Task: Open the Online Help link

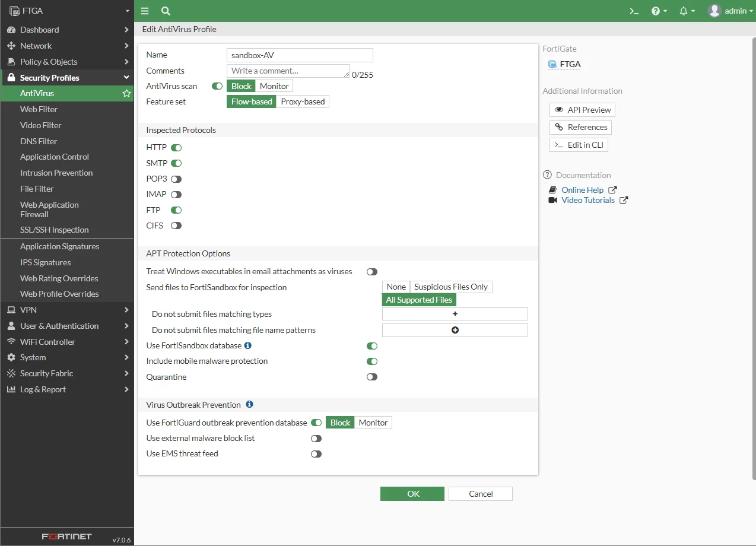Action: coord(582,190)
